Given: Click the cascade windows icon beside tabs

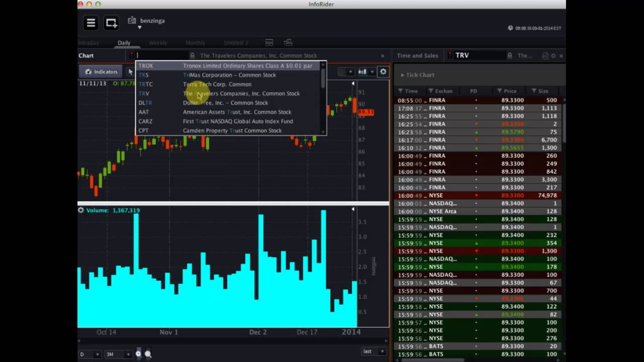Looking at the screenshot, I should [288, 43].
